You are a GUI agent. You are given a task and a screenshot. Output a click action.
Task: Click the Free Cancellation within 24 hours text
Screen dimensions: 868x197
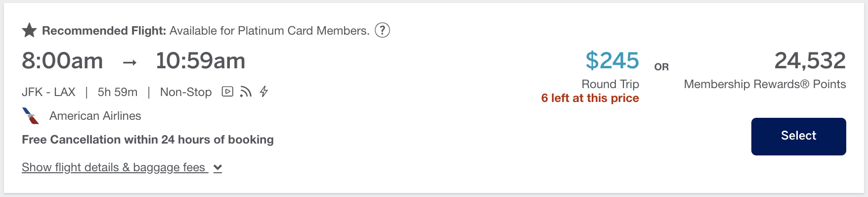[x=147, y=140]
